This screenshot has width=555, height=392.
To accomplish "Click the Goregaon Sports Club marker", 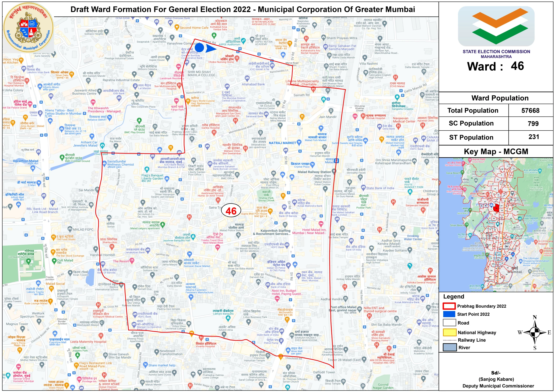I will tap(28, 261).
